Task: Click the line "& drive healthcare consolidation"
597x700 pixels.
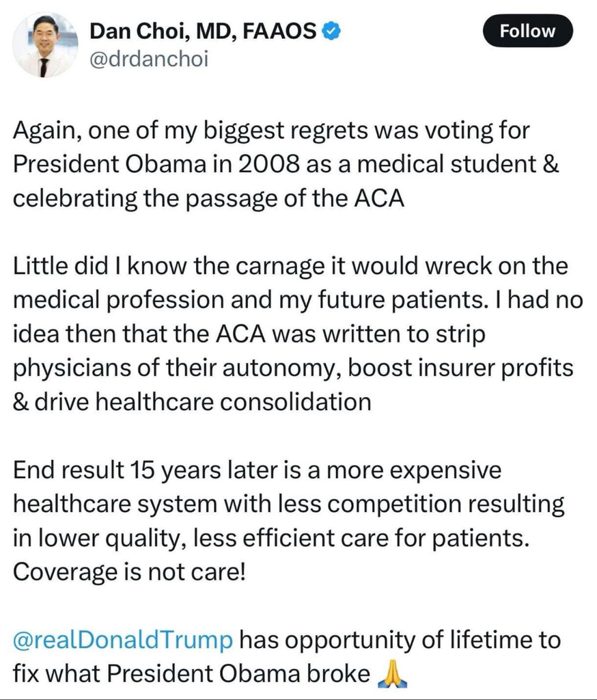Action: [x=192, y=401]
